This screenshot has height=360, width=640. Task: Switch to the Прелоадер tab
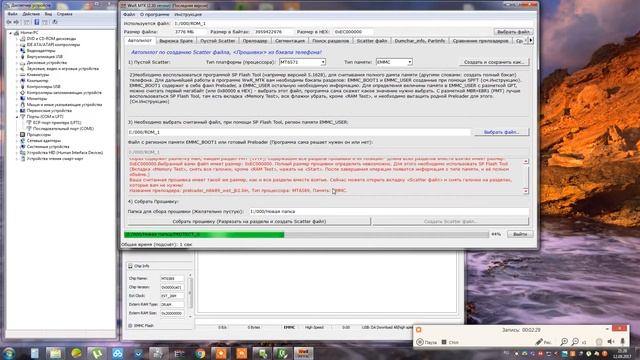pos(255,41)
